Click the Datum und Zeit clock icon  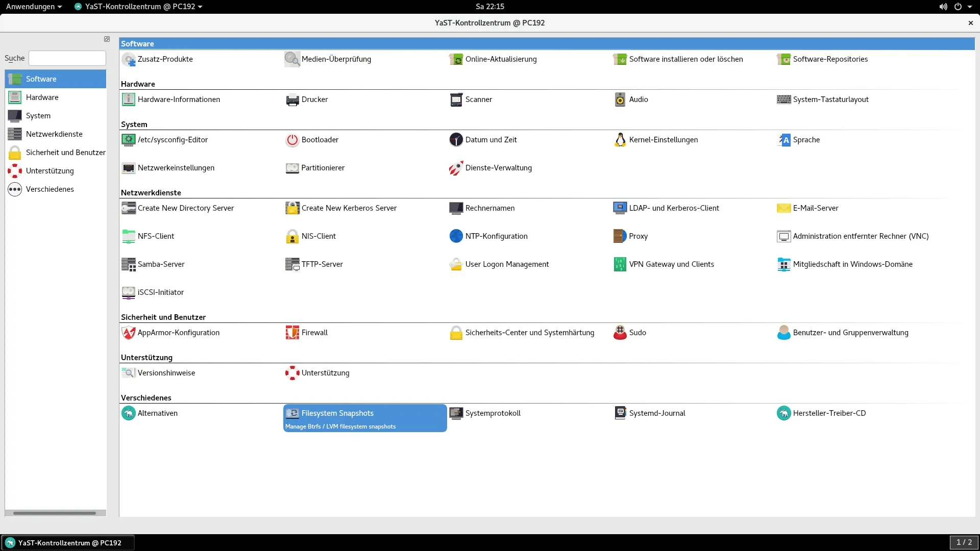[456, 140]
